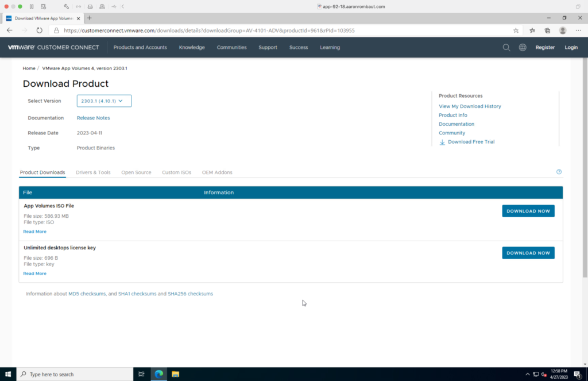Click the search magnifier icon in VMware header
Viewport: 588px width, 381px height.
[x=506, y=48]
